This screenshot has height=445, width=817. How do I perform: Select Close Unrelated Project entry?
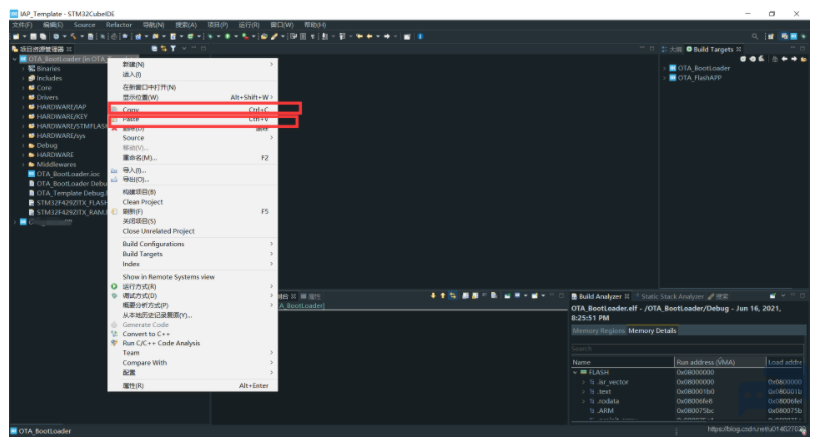tap(193, 231)
